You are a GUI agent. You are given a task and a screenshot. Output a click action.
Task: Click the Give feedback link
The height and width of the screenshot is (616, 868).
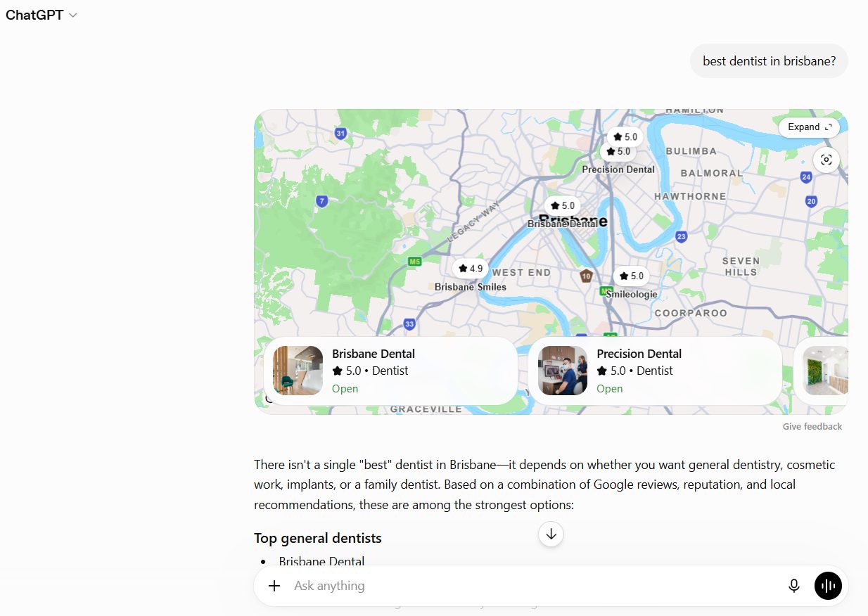[812, 427]
